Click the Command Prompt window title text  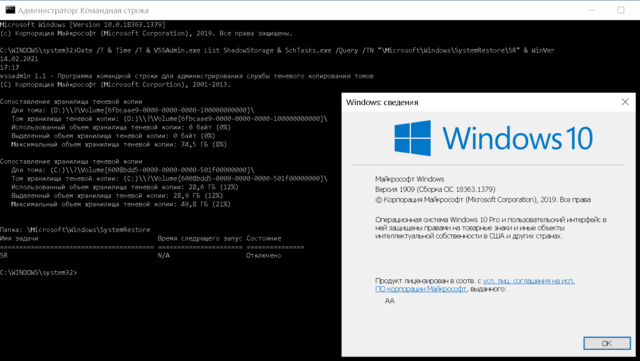point(83,10)
